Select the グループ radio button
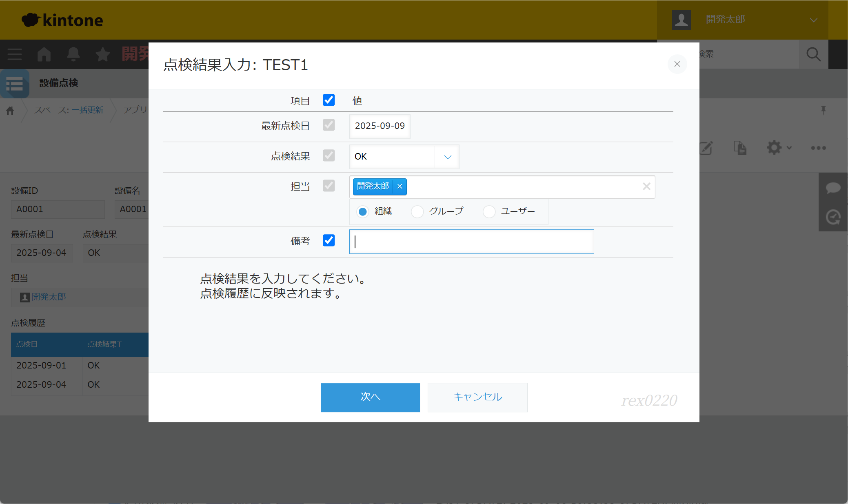Image resolution: width=848 pixels, height=504 pixels. [x=417, y=211]
